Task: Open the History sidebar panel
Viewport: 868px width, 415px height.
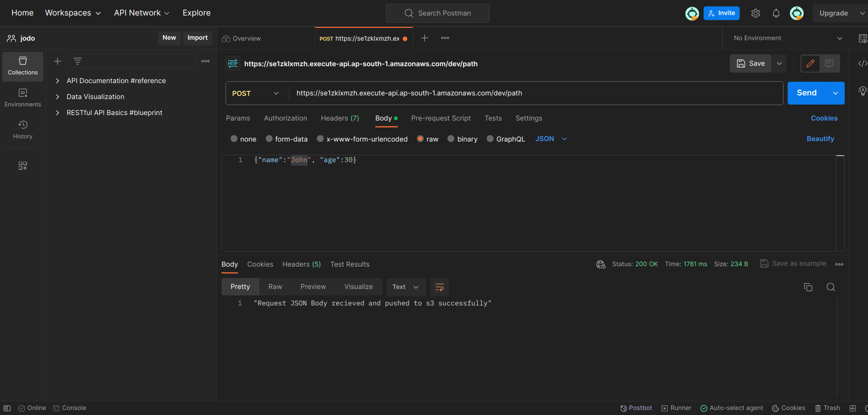Action: (x=23, y=130)
